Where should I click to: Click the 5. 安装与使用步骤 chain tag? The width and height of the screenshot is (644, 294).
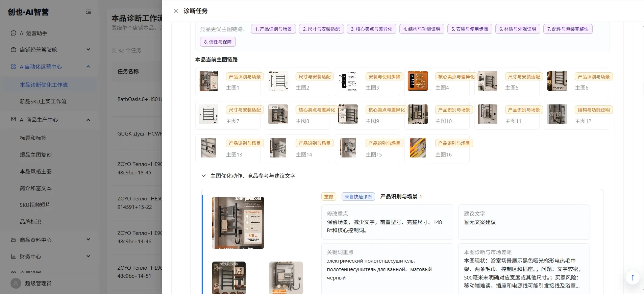point(470,29)
